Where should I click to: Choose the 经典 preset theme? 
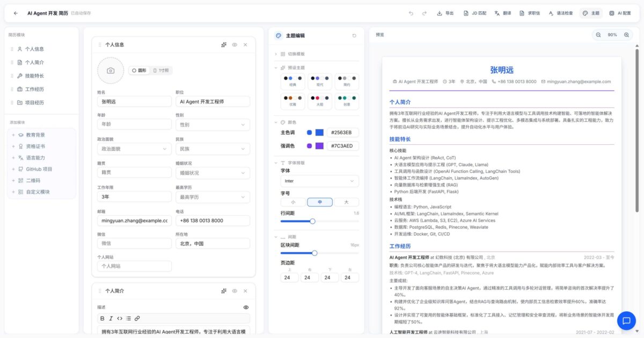coord(293,82)
